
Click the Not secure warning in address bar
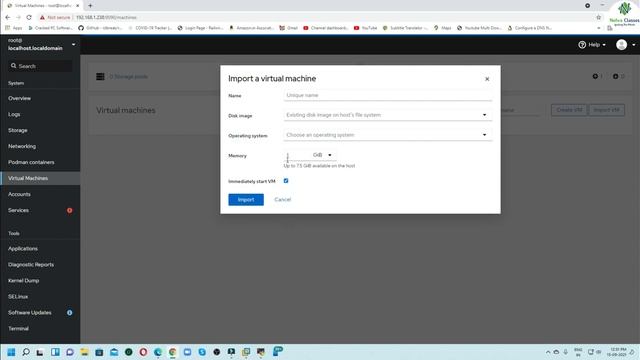(x=55, y=17)
